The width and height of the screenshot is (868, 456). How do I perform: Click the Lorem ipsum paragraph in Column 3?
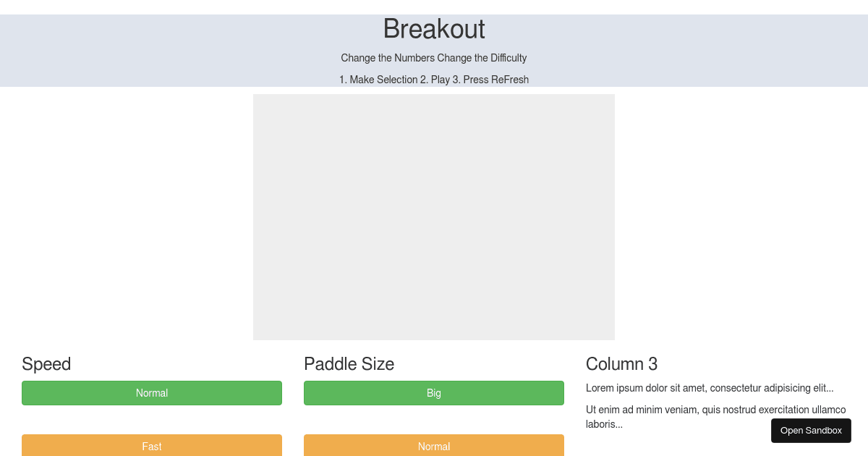pyautogui.click(x=710, y=388)
